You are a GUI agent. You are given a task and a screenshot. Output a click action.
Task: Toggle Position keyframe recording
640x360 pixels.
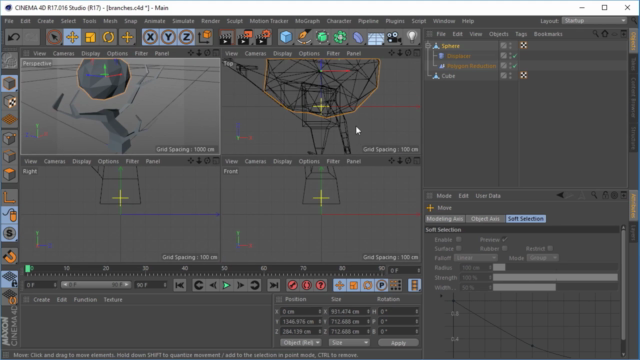pos(339,285)
